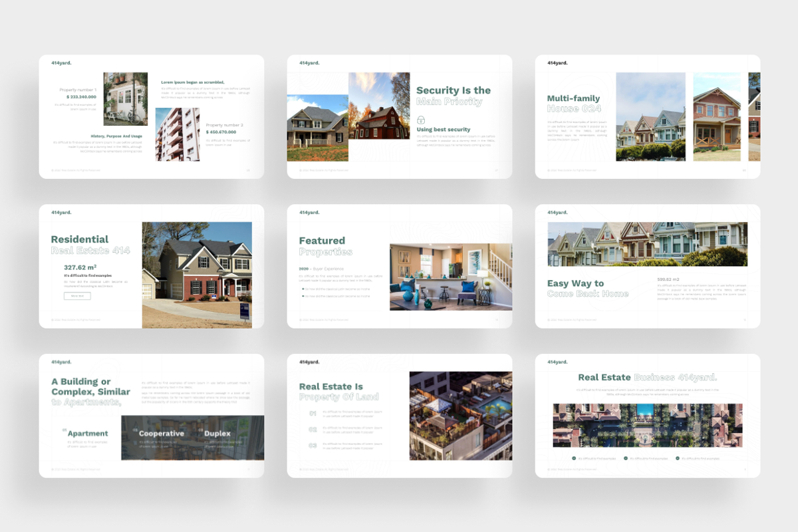This screenshot has height=532, width=798.
Task: Click the More text button on Residential slide
Action: 77,296
